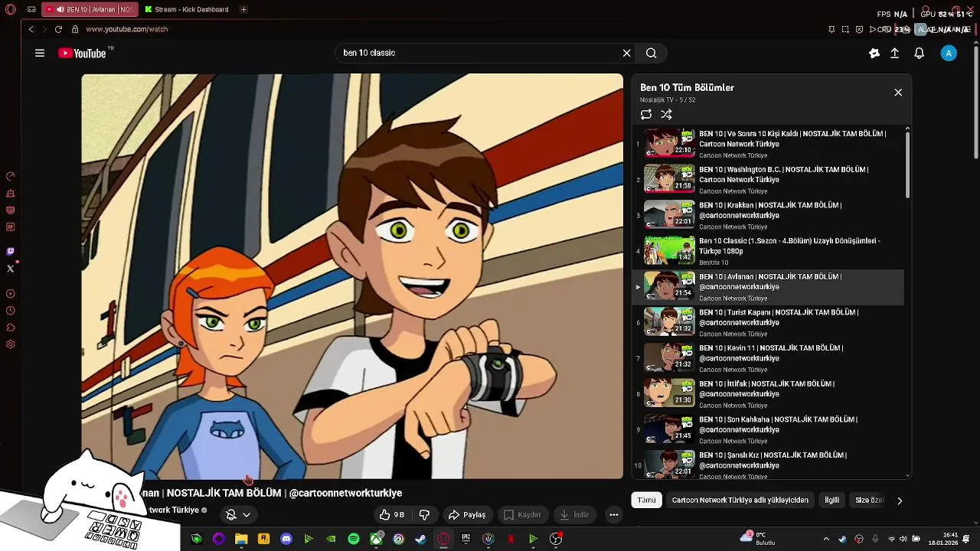Open Spotify from the taskbar
The image size is (980, 551).
pos(354,539)
